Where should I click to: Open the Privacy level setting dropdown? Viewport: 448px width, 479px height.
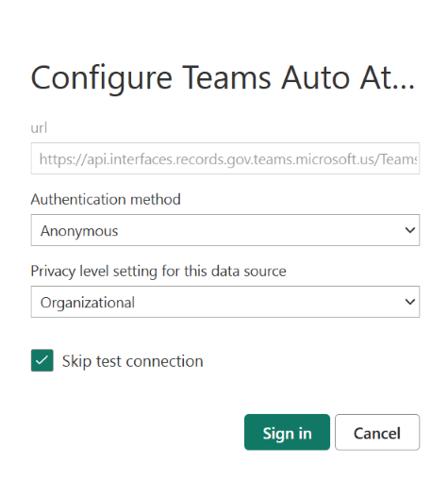click(225, 302)
